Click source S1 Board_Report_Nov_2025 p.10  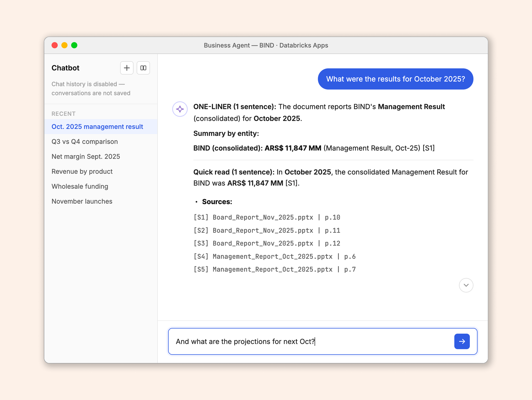point(267,217)
